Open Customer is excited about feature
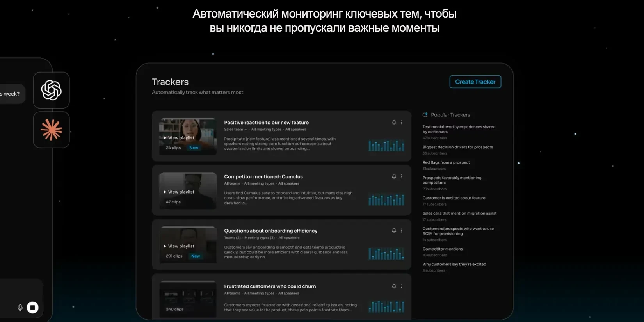 coord(454,198)
